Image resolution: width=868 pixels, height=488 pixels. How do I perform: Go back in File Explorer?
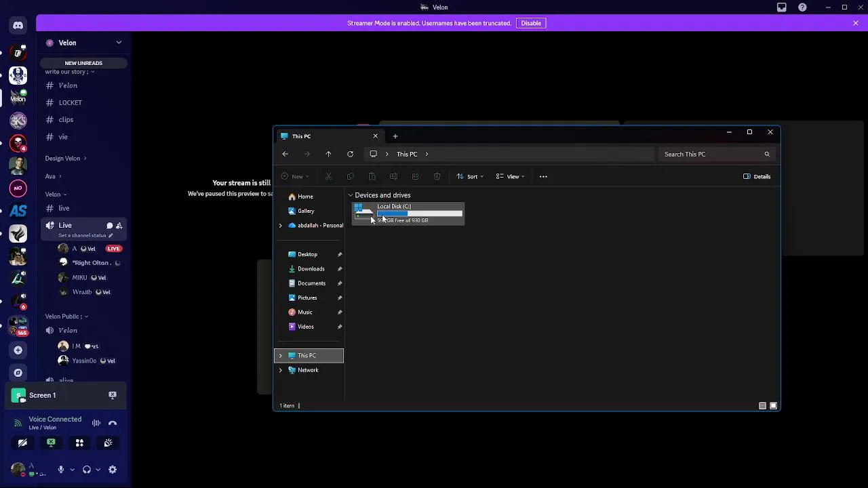(285, 155)
